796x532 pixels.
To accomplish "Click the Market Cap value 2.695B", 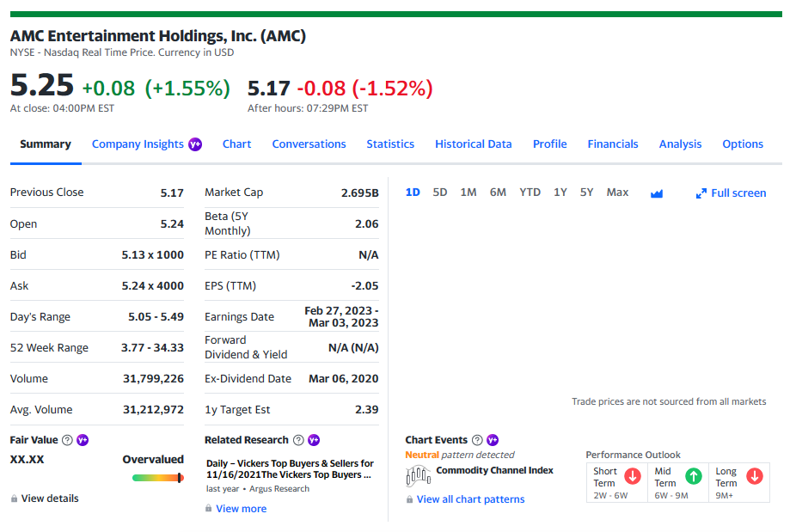I will tap(360, 193).
